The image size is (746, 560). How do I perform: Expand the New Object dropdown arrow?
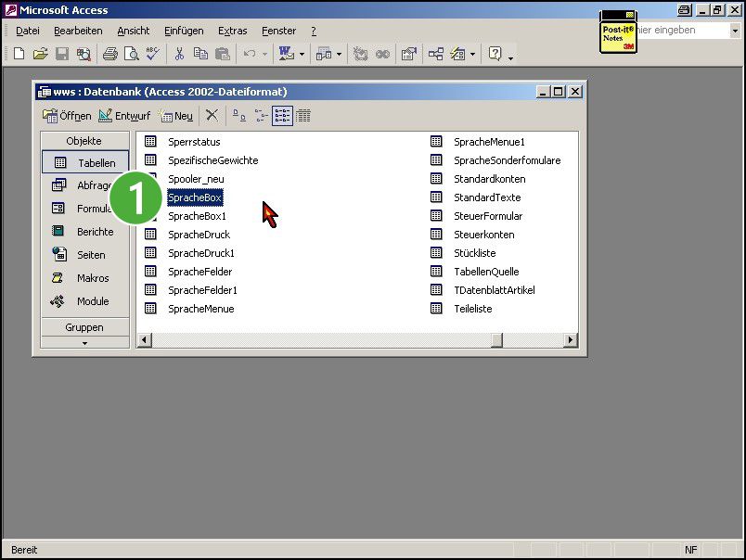(x=472, y=54)
